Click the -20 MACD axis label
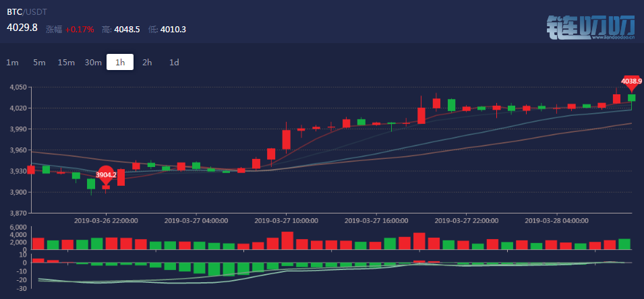Viewport: 644px width, 299px height. (x=22, y=279)
